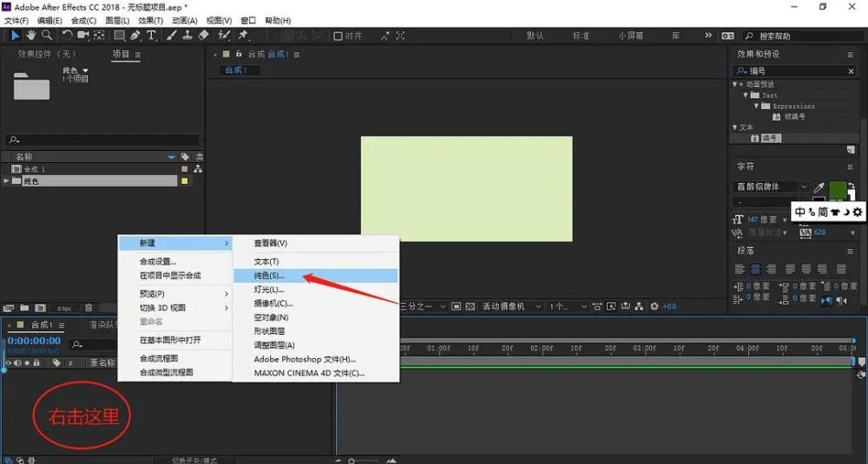
Task: Collapse the 文本 effects category
Action: coord(735,127)
